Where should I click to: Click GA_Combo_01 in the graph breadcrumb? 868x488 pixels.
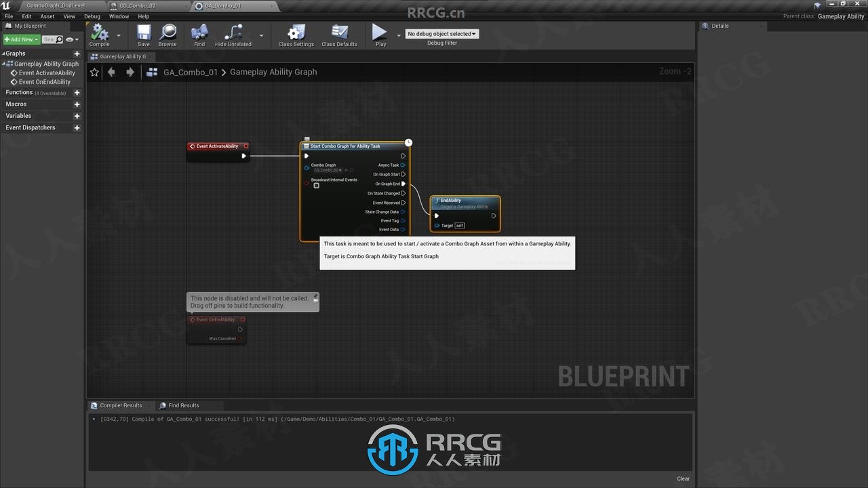(x=191, y=72)
